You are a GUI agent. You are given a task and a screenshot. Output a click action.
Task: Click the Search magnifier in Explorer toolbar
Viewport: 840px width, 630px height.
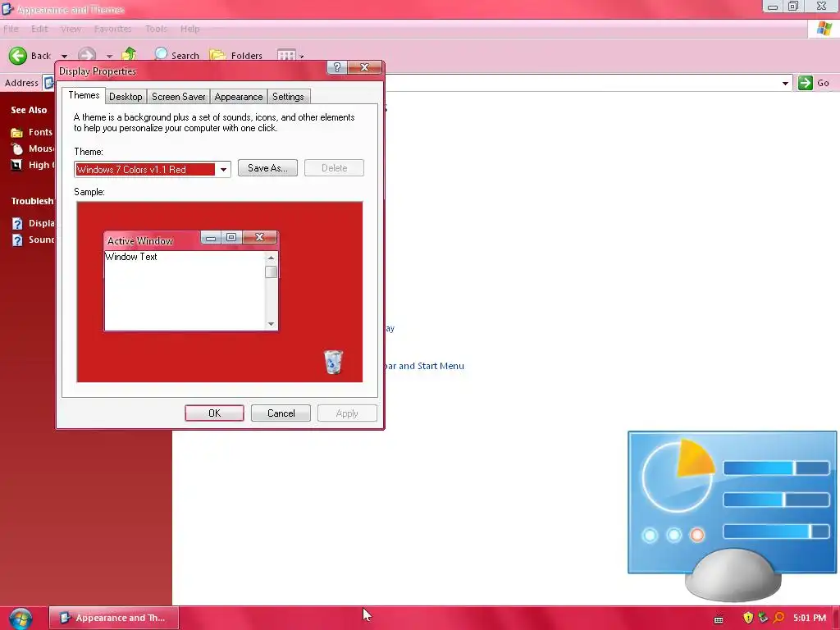161,53
